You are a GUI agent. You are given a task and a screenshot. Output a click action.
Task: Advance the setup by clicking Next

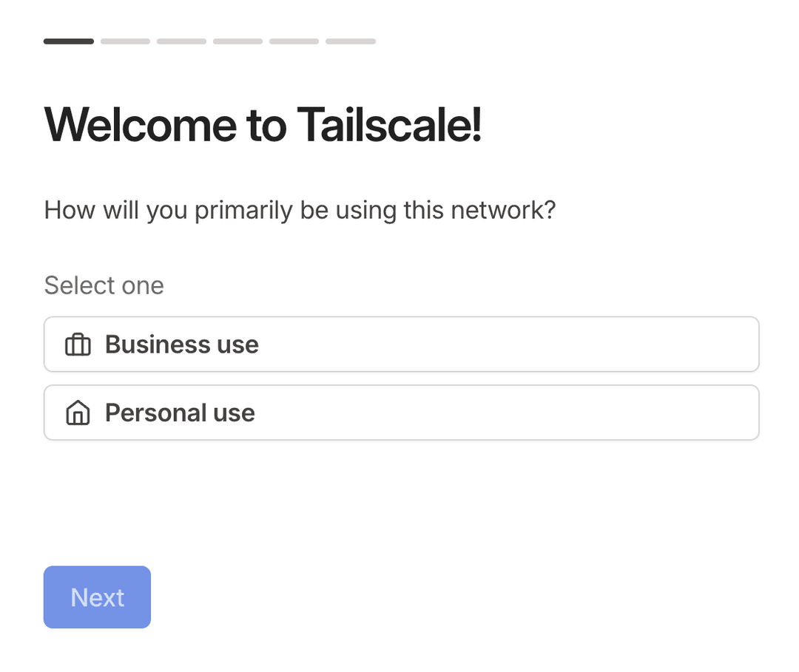click(x=97, y=597)
